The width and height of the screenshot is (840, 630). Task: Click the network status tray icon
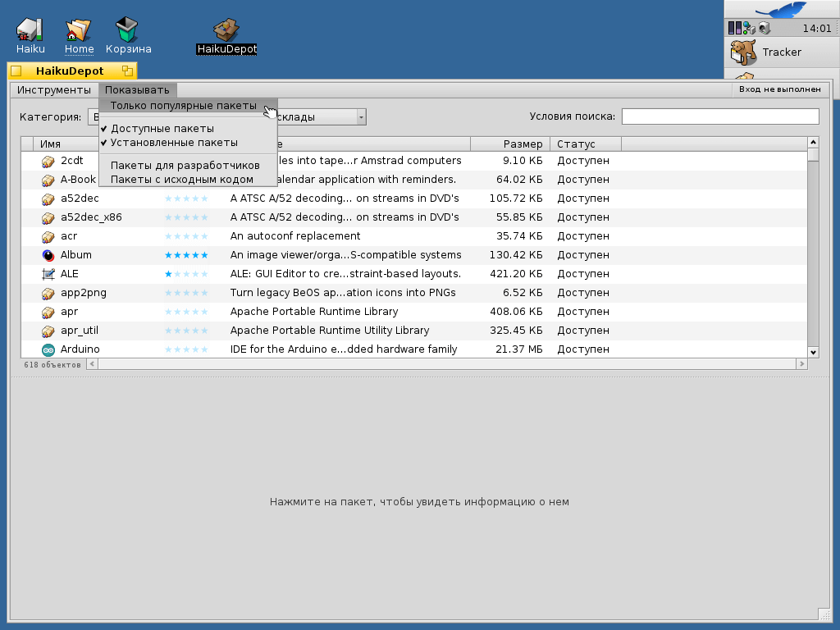coord(750,28)
